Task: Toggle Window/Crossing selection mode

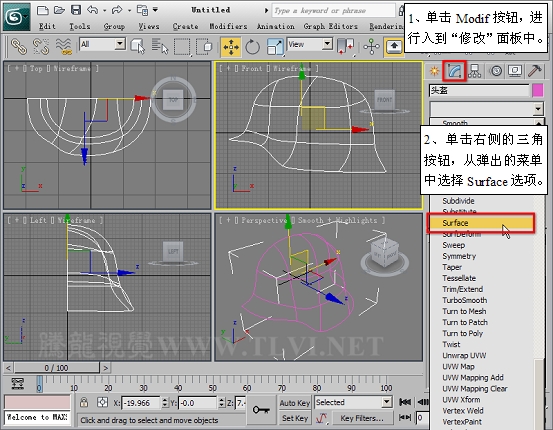Action: coord(204,47)
